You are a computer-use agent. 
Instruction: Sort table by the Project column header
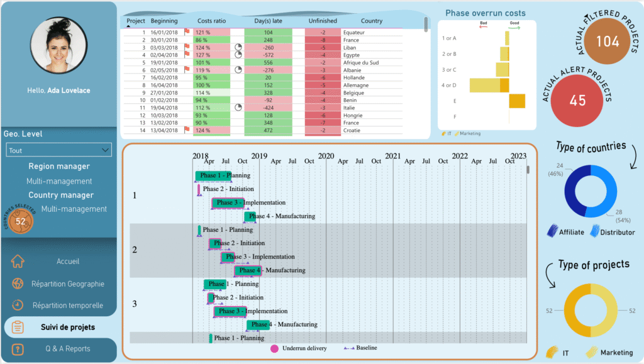(136, 21)
